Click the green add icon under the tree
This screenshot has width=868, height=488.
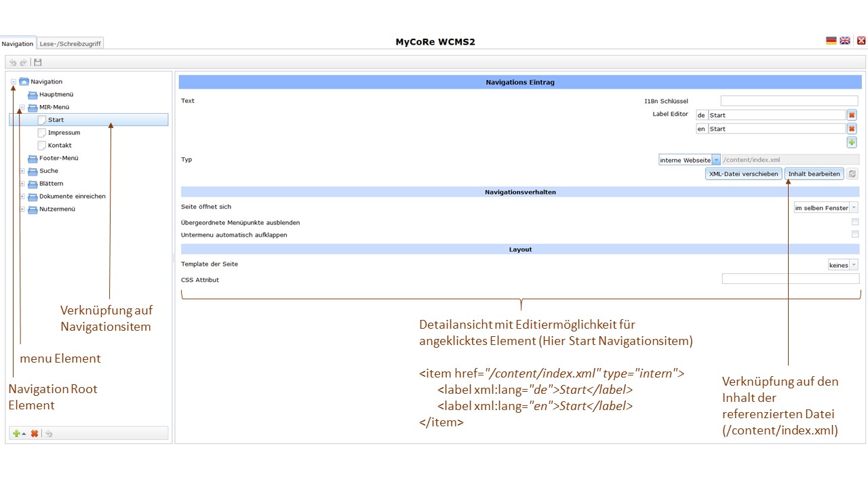point(17,433)
